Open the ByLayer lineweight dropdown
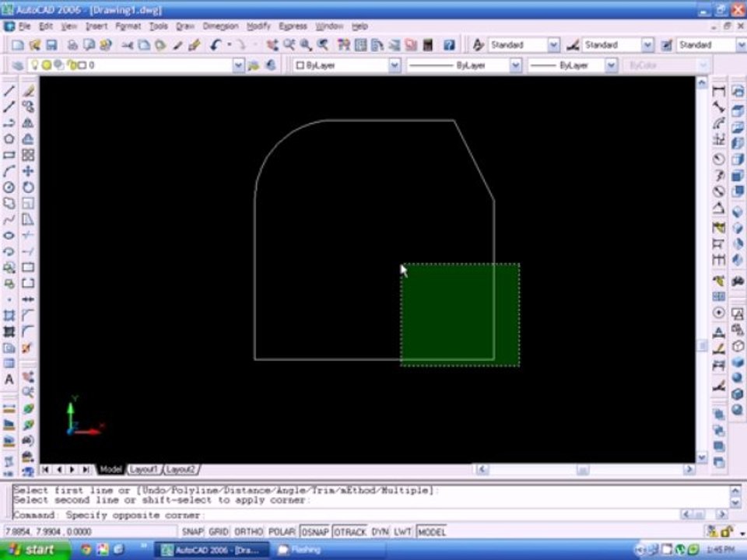The image size is (747, 560). (x=612, y=65)
